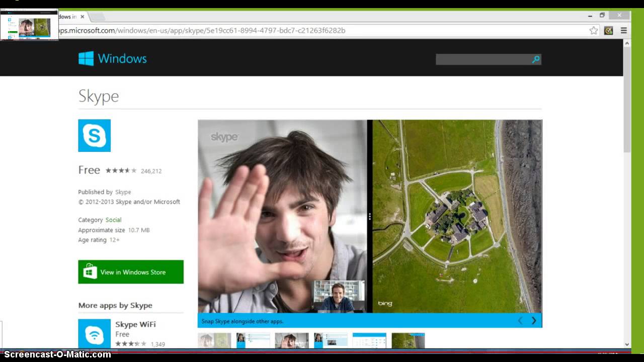The image size is (644, 362).
Task: Click the 'More apps by Skype' heading
Action: (115, 305)
